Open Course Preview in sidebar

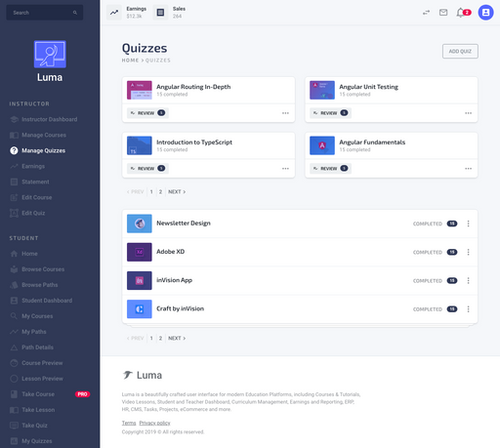[42, 363]
